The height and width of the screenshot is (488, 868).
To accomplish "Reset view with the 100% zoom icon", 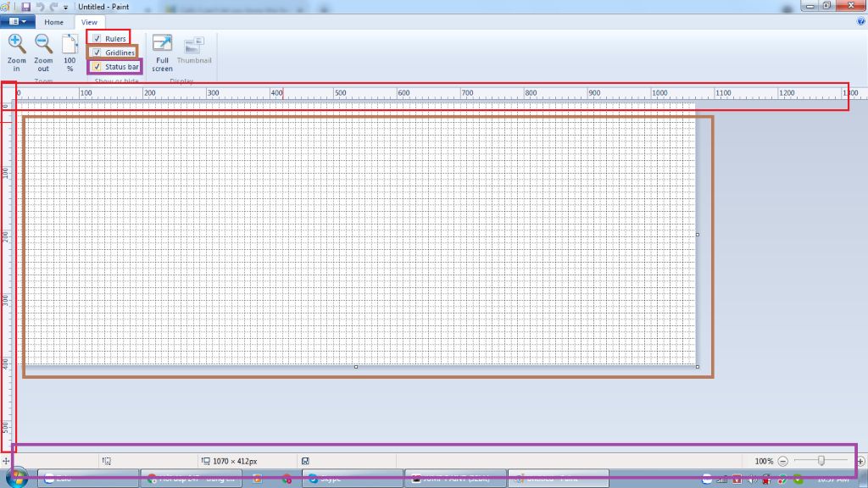I will (x=70, y=46).
